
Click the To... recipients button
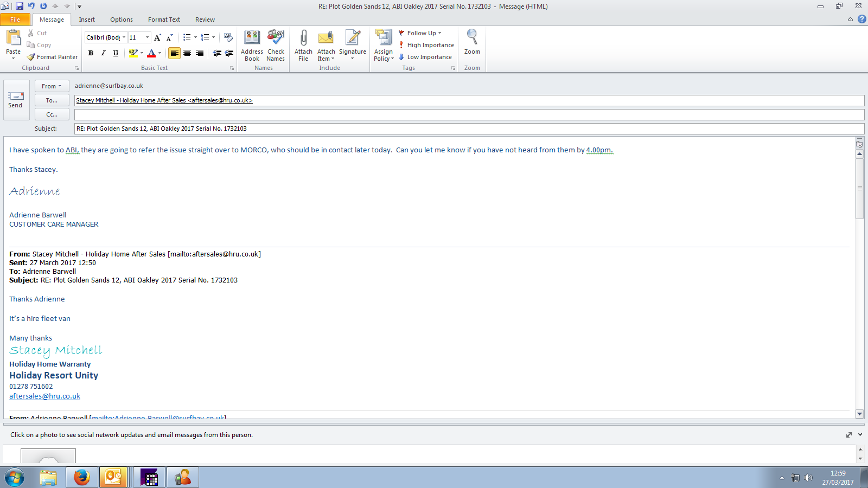tap(52, 100)
